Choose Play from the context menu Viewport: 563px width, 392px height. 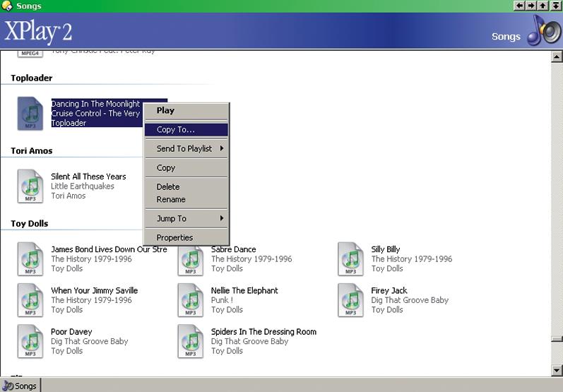pyautogui.click(x=186, y=111)
